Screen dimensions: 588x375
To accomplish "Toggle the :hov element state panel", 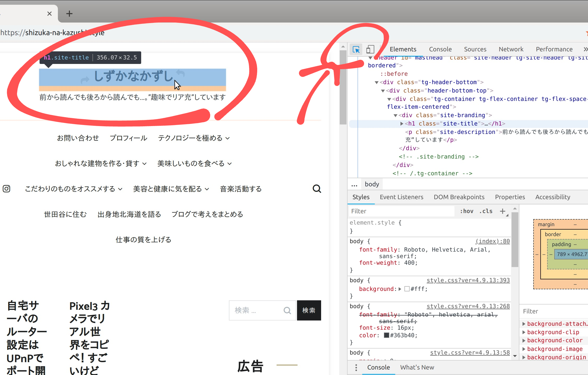I will point(467,211).
